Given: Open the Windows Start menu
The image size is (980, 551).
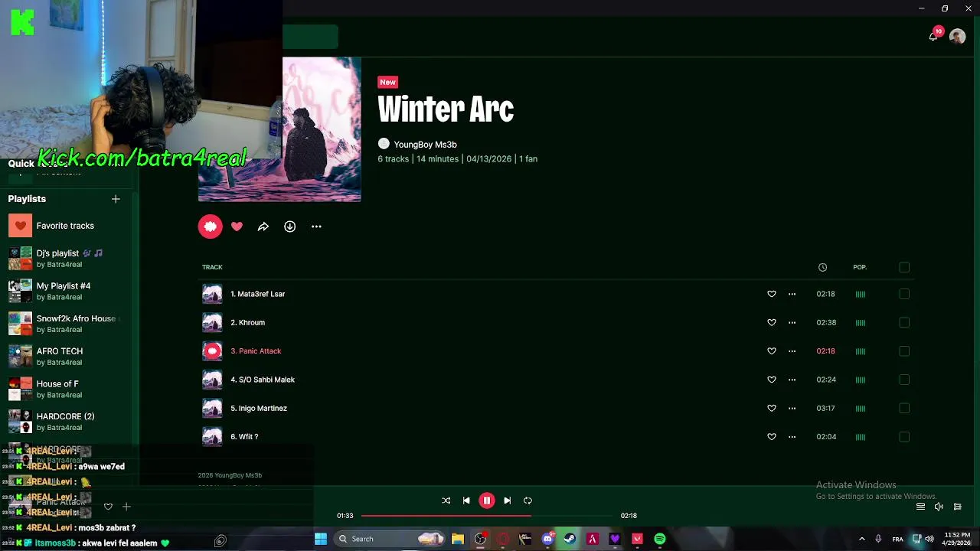Looking at the screenshot, I should click(321, 539).
